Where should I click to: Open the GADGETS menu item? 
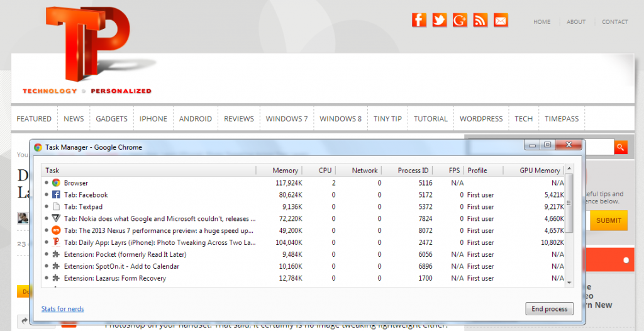tap(112, 119)
